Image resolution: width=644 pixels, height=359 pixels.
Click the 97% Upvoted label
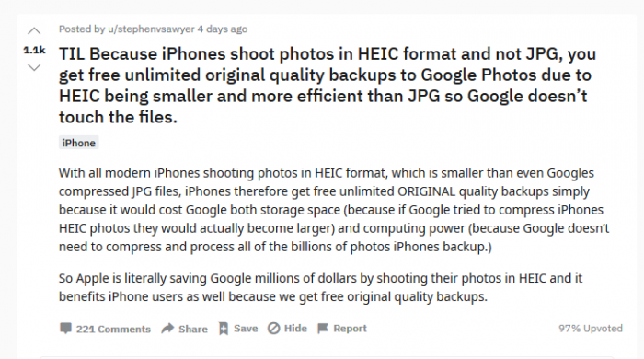pyautogui.click(x=591, y=329)
